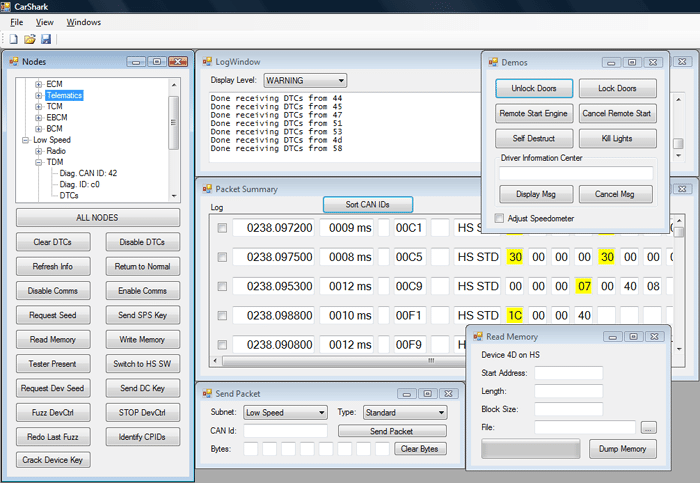This screenshot has height=483, width=700.
Task: Click the Unlock Doors demo button
Action: 534,88
